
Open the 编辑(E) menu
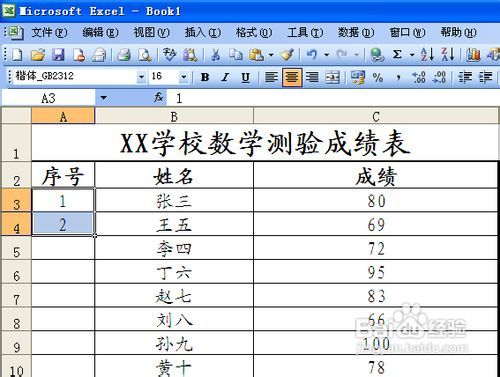click(x=100, y=33)
